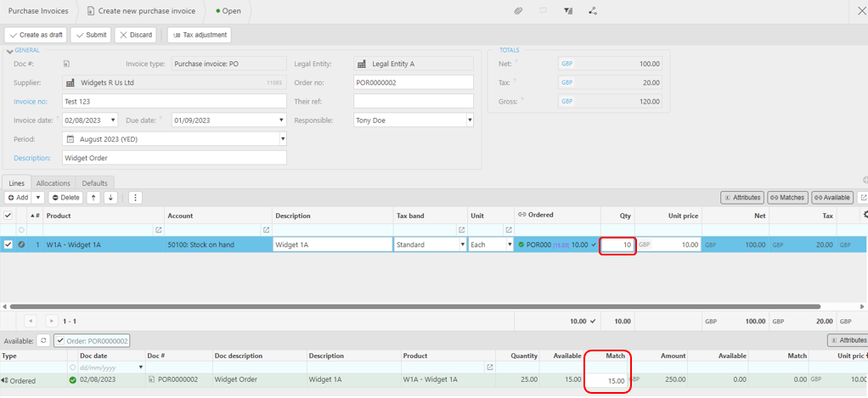The image size is (868, 398).
Task: Open the Period dropdown August 2023
Action: point(282,138)
